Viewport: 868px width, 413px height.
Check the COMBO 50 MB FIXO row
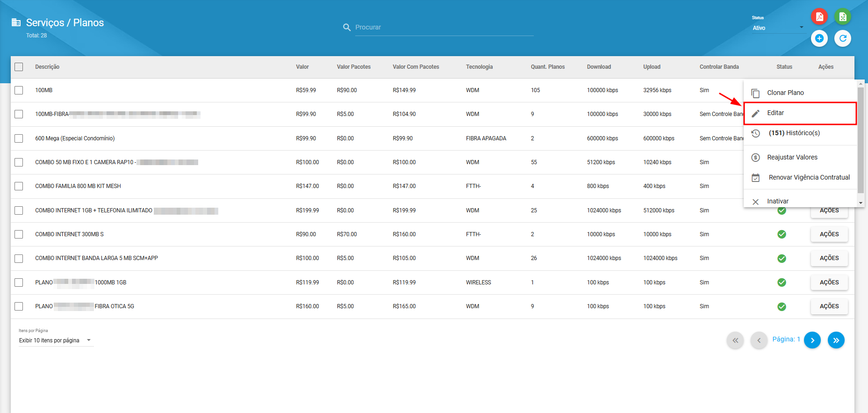coord(19,162)
